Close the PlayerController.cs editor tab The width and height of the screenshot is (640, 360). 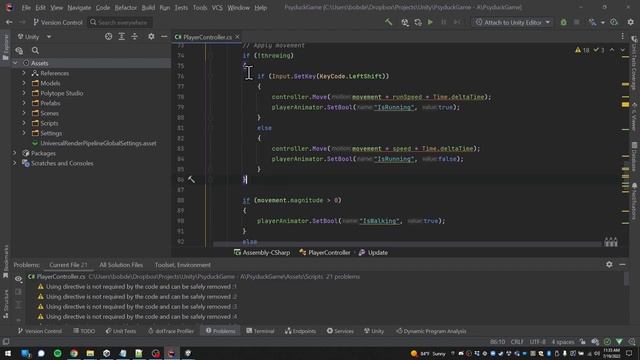point(237,37)
